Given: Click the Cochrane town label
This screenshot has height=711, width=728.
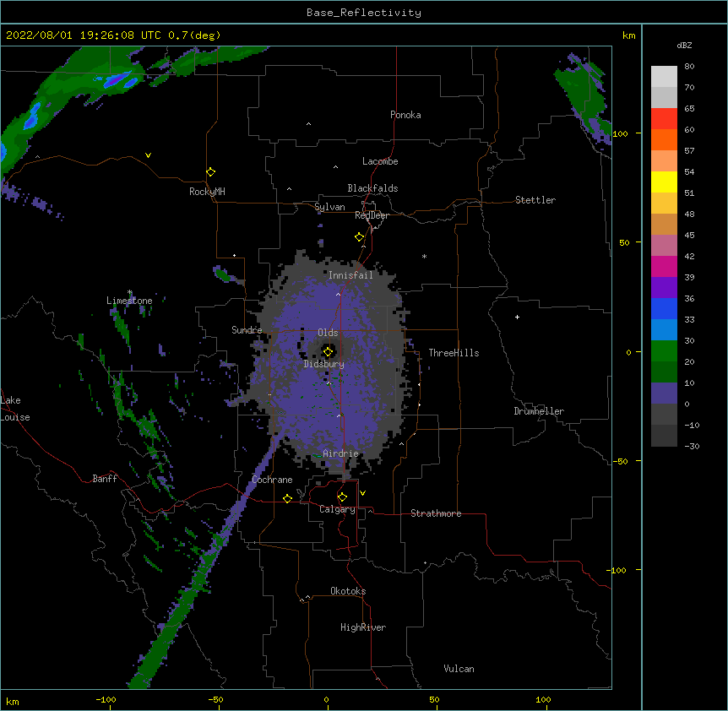Looking at the screenshot, I should pyautogui.click(x=272, y=480).
